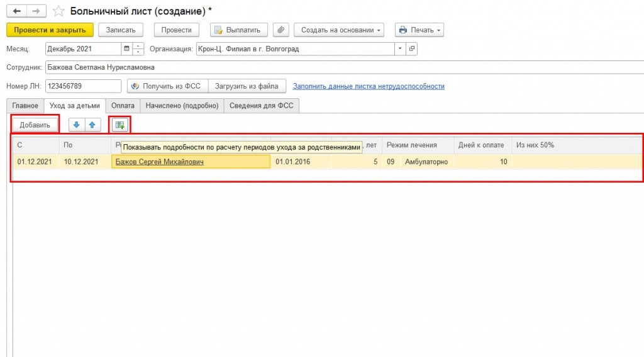Move row up with blue arrow
The width and height of the screenshot is (644, 357).
pyautogui.click(x=92, y=125)
